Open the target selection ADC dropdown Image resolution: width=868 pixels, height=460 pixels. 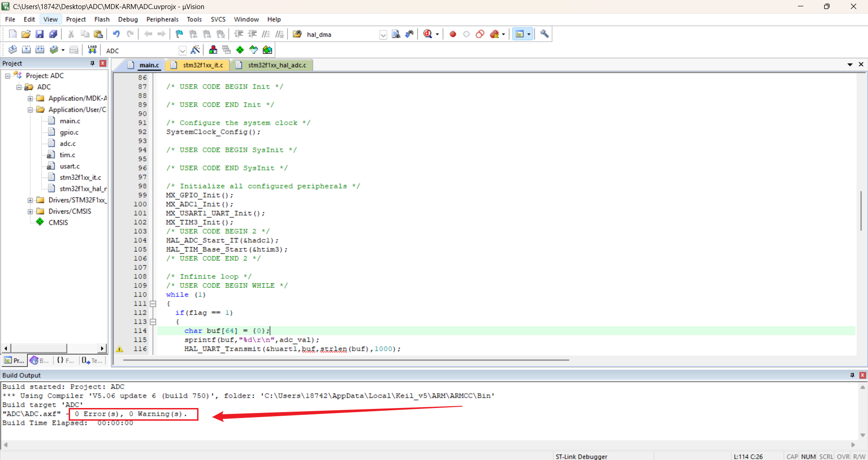coord(183,51)
